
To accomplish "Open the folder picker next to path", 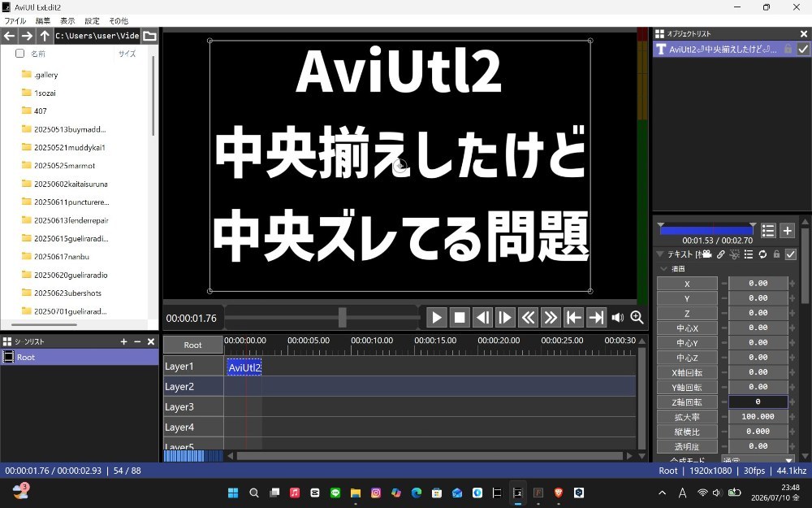I will (x=149, y=36).
